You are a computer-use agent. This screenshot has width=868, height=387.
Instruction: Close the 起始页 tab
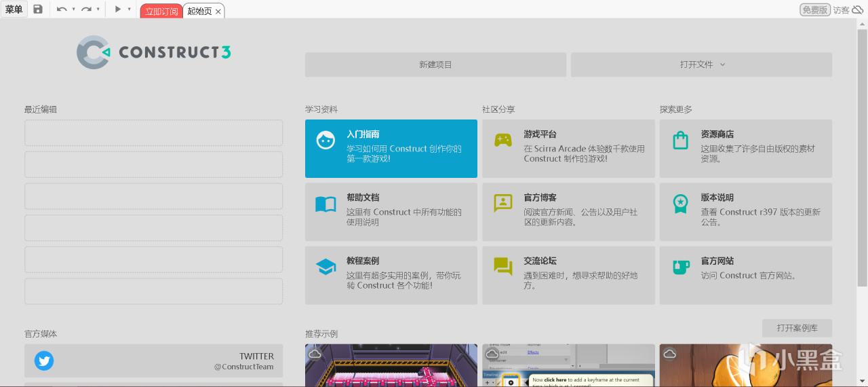(218, 12)
